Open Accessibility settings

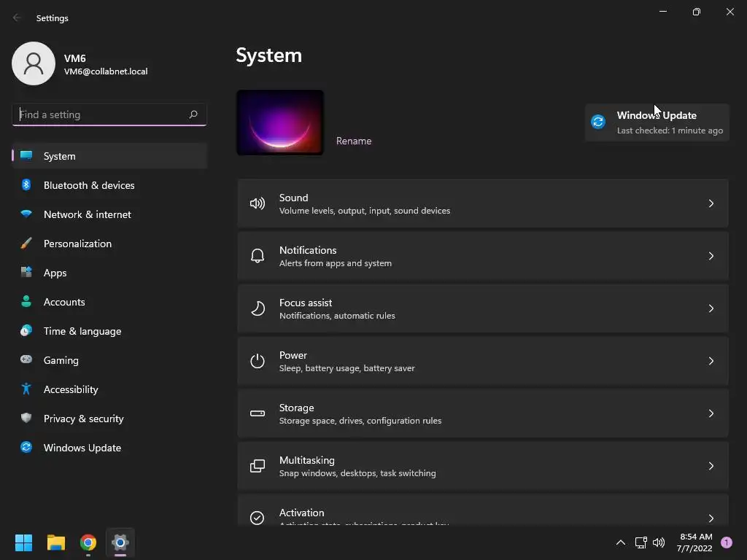(109, 389)
